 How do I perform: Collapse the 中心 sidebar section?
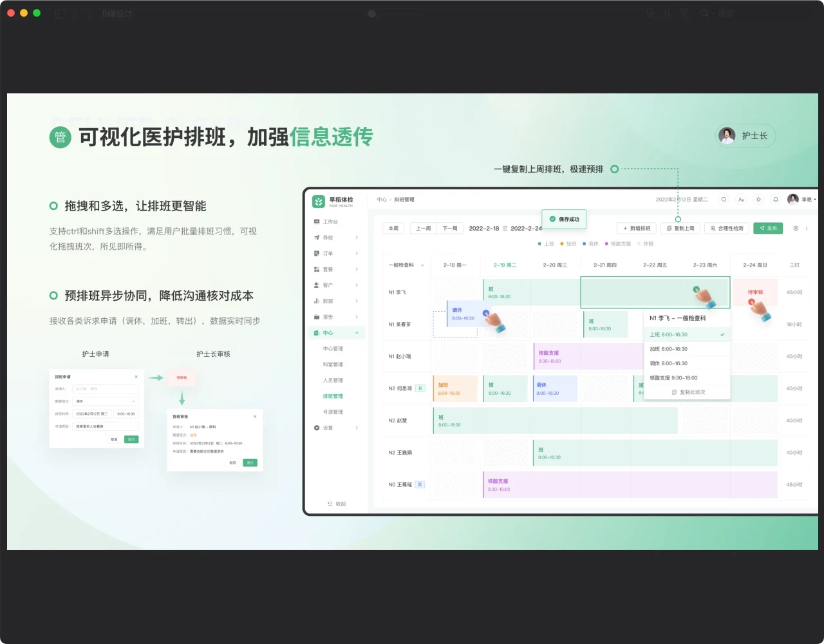click(x=357, y=333)
